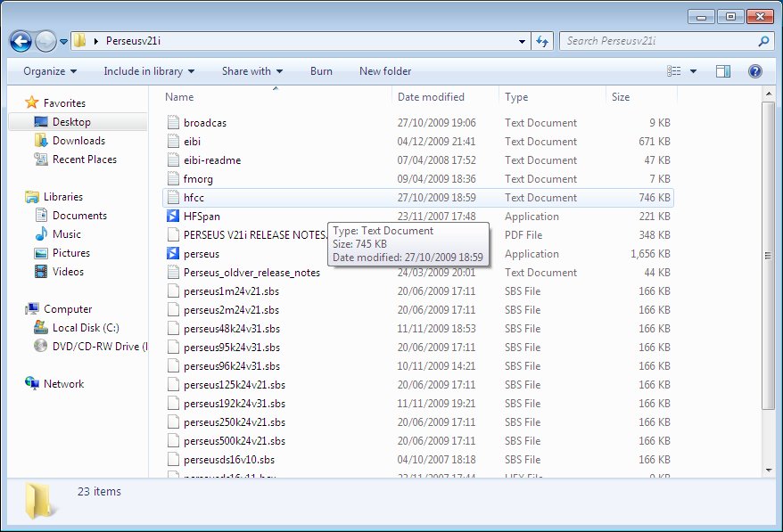This screenshot has height=532, width=783.
Task: Open the view options dropdown arrow
Action: pyautogui.click(x=693, y=71)
